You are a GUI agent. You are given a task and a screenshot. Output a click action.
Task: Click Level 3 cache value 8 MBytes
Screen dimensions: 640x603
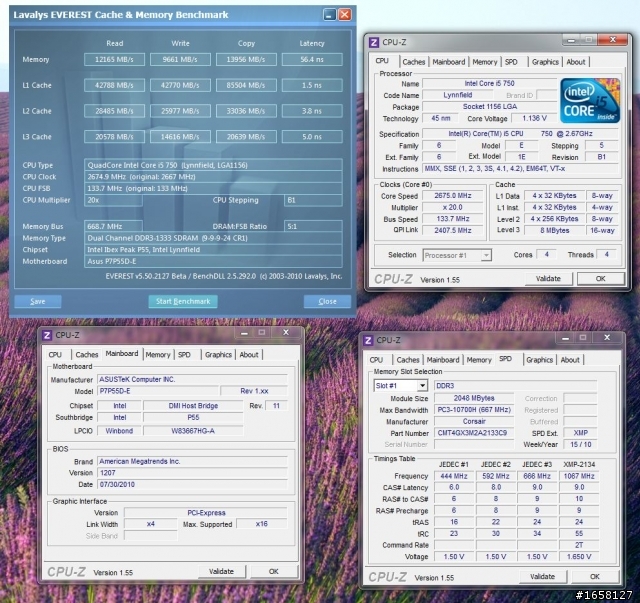coord(554,230)
